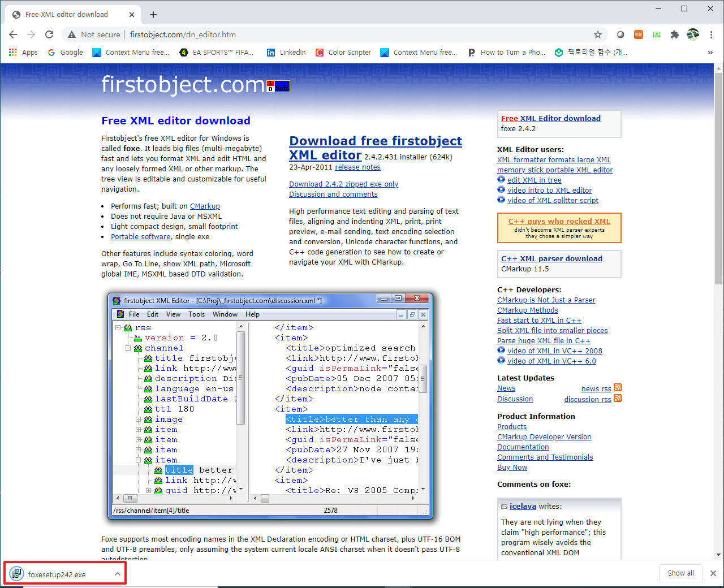Go back to previous page
The image size is (724, 588).
click(x=13, y=34)
